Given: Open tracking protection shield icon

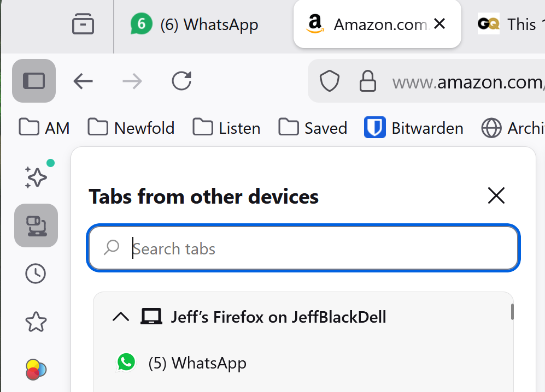Looking at the screenshot, I should tap(330, 81).
